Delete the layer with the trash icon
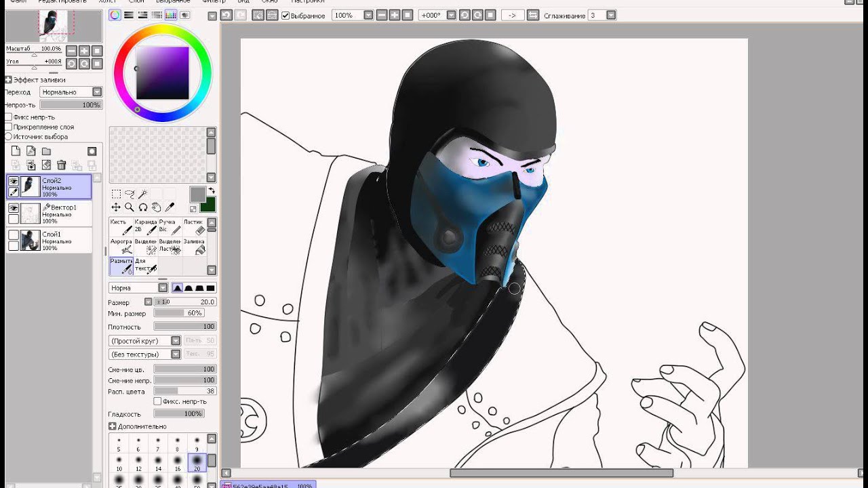Screen dimensions: 868x488 point(61,165)
